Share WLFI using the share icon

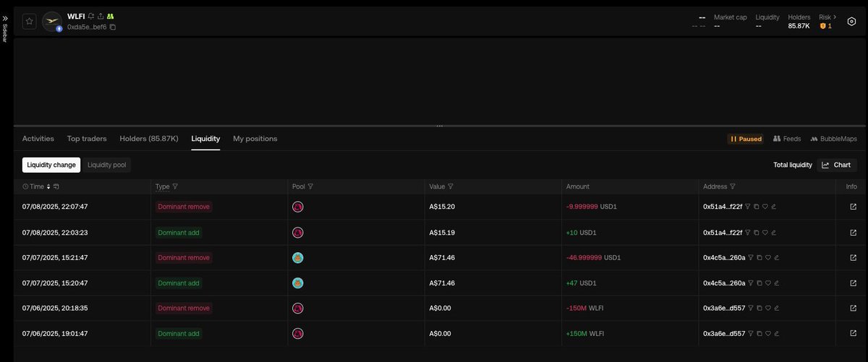[x=101, y=16]
